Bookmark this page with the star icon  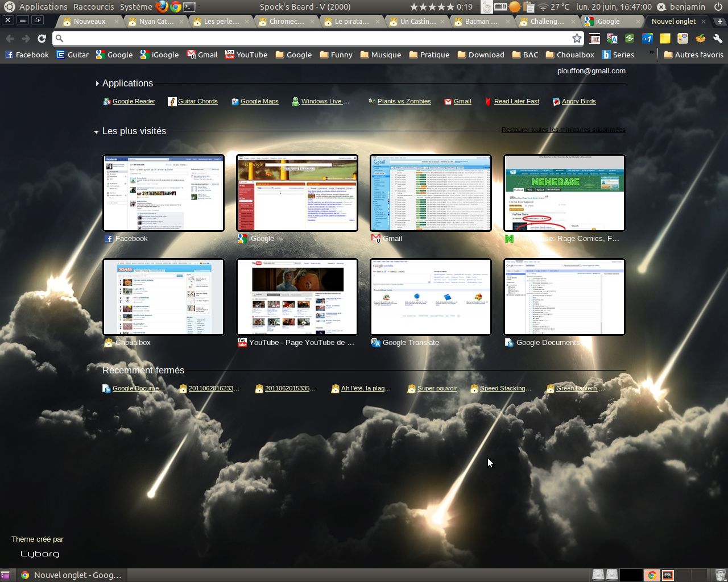coord(577,39)
